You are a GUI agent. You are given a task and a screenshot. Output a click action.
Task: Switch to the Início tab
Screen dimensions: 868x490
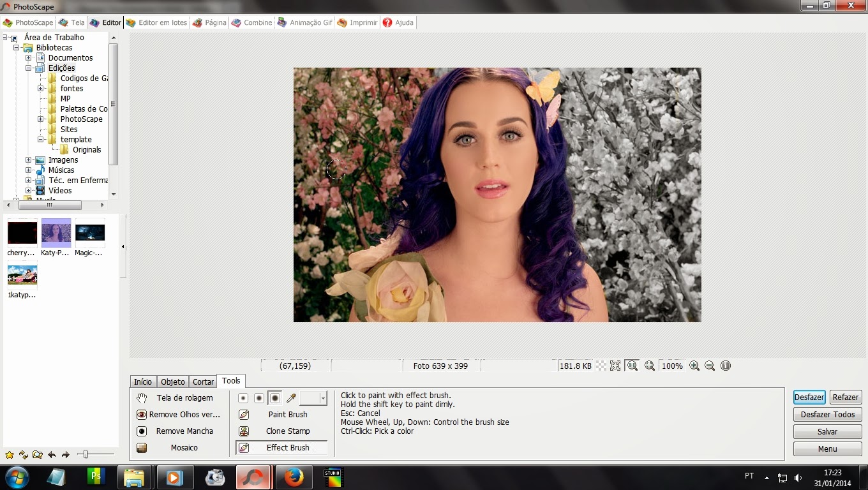[x=143, y=382]
